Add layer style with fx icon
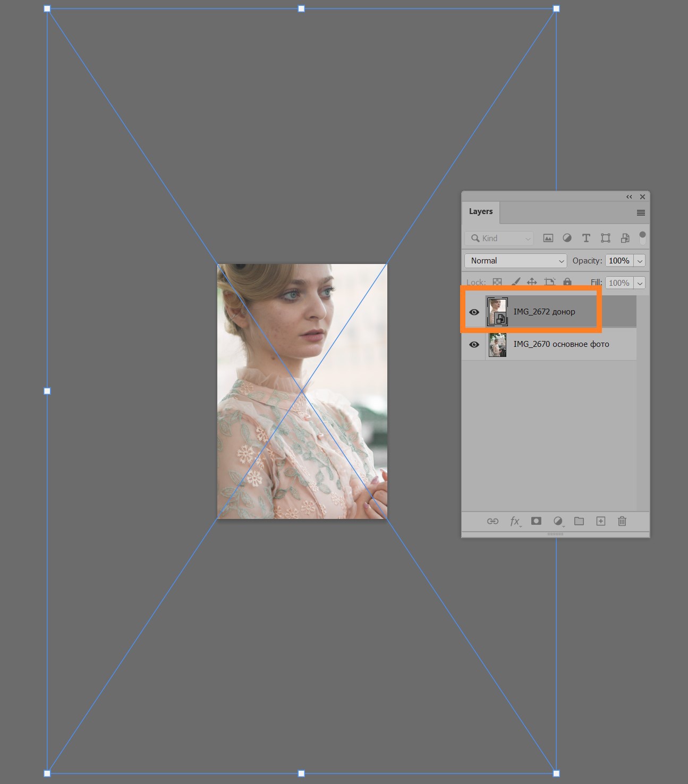 [x=515, y=521]
